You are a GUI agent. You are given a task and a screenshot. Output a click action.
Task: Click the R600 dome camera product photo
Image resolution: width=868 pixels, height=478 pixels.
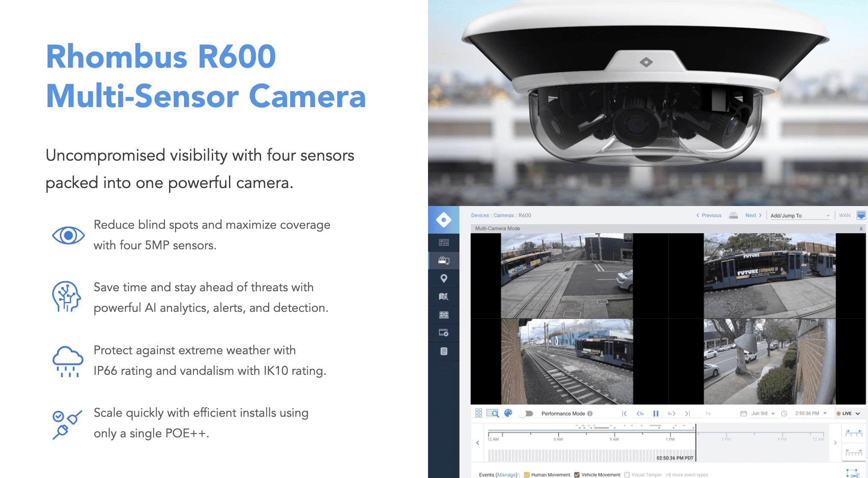pyautogui.click(x=648, y=103)
